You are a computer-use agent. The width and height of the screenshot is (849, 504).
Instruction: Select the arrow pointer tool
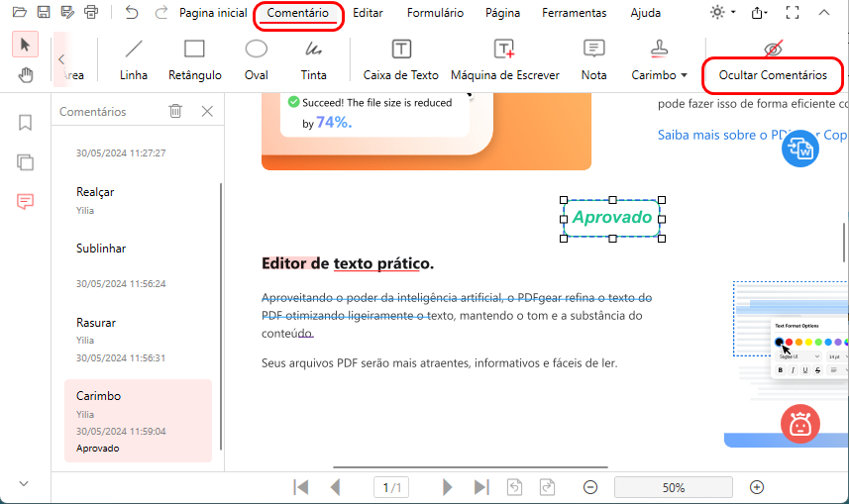(x=25, y=45)
